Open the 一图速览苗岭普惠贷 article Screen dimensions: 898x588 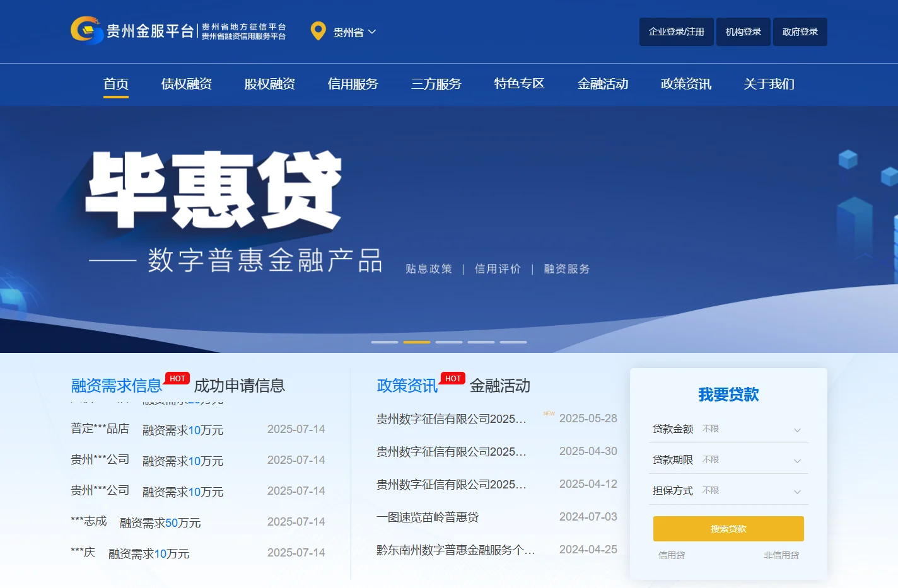[x=428, y=517]
